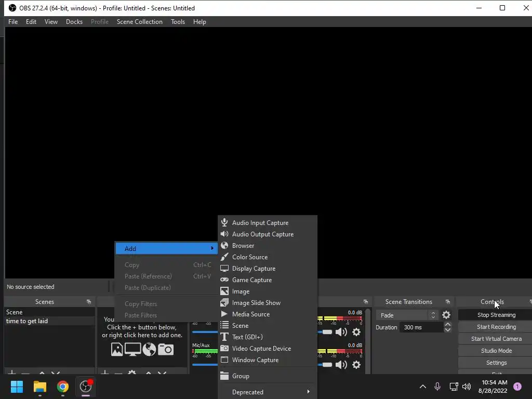Image resolution: width=532 pixels, height=399 pixels.
Task: Open the Windows Start menu
Action: (x=17, y=387)
